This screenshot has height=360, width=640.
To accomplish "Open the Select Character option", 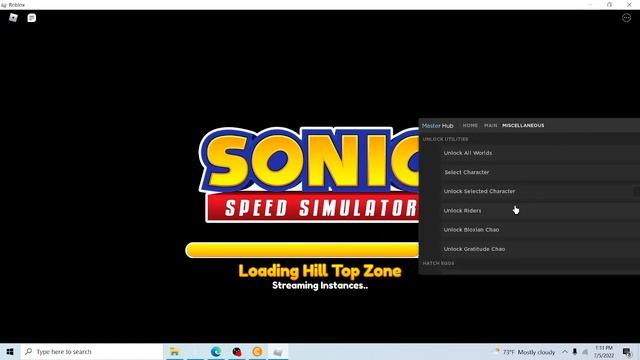I will point(540,172).
